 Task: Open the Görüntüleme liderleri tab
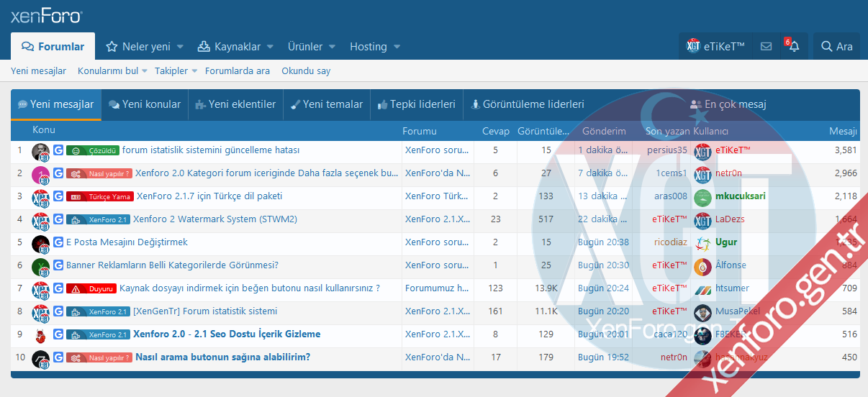[x=527, y=104]
